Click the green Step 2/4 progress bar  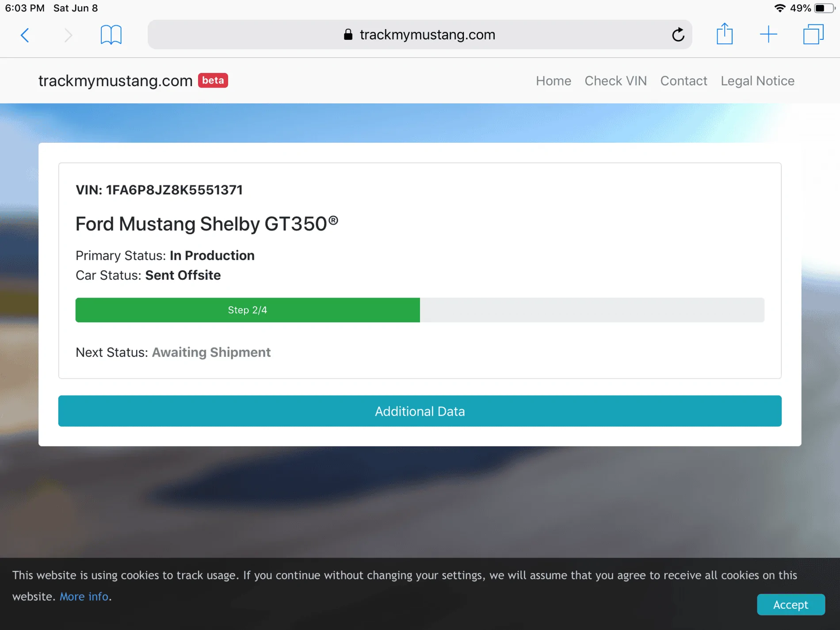248,310
